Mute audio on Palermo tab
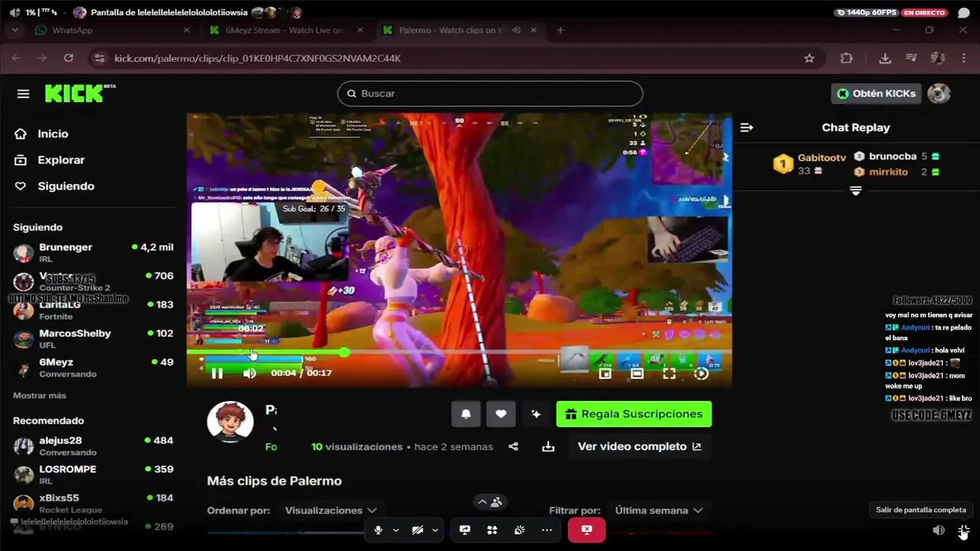The height and width of the screenshot is (551, 980). 516,30
